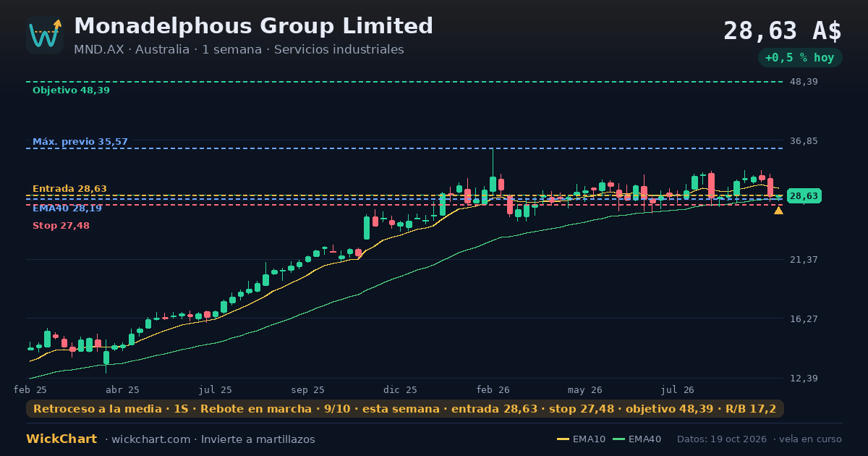Viewport: 868px width, 456px height.
Task: Click the green 28,63 price tag
Action: (804, 196)
